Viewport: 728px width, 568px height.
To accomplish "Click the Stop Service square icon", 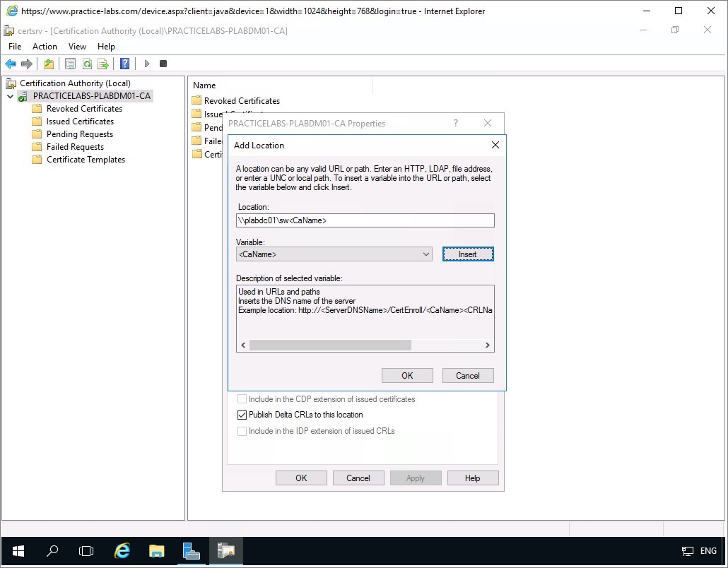I will click(x=163, y=64).
